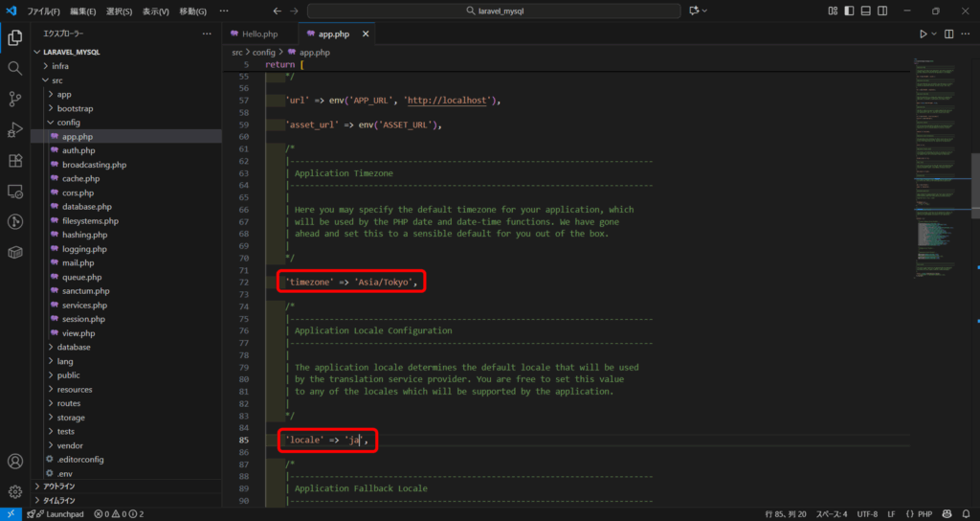980x521 pixels.
Task: Expand the アウトライン section
Action: pos(59,487)
